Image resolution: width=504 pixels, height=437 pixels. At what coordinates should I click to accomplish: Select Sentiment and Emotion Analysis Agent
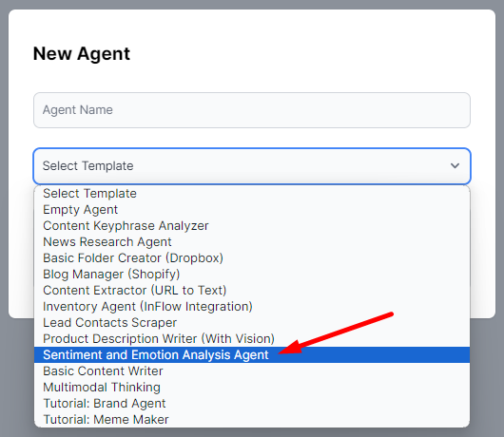[252, 354]
